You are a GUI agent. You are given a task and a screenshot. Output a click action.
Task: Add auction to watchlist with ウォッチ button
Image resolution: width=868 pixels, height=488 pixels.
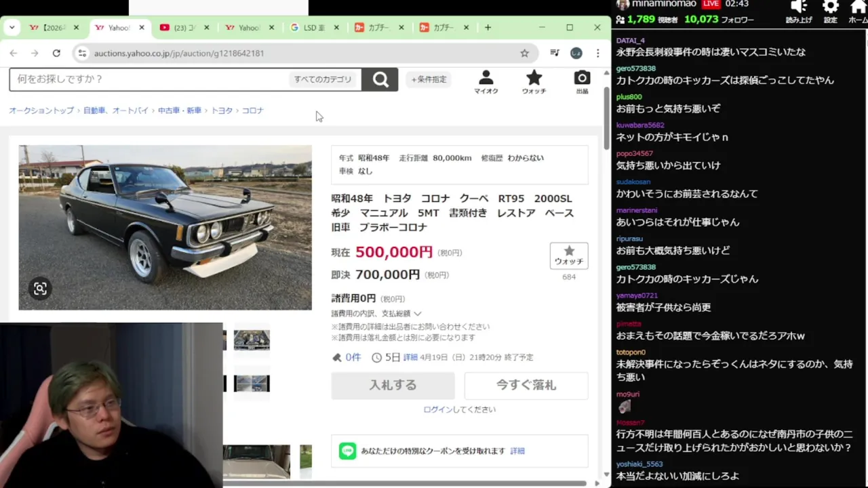[569, 256]
